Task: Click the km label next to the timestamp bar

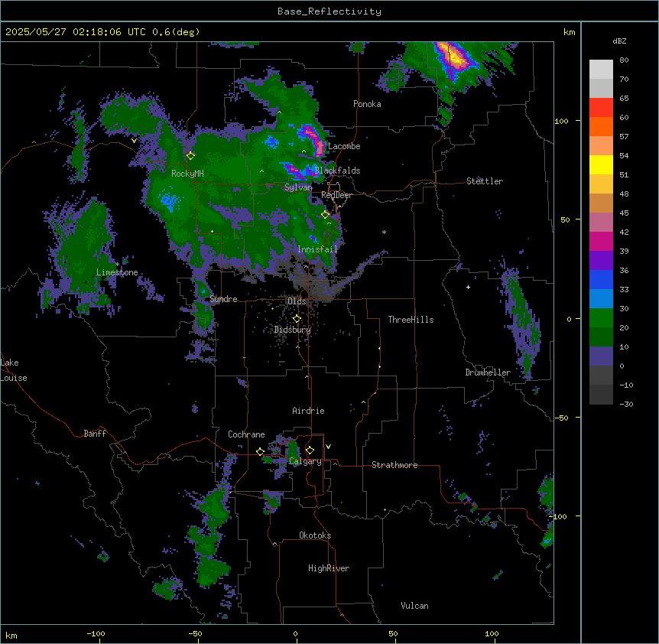Action: coord(569,32)
